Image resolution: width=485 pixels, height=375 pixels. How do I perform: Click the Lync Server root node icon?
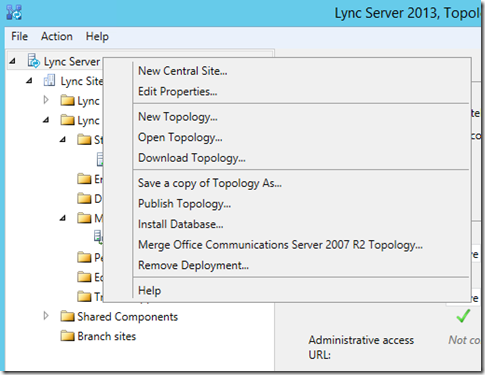(x=33, y=61)
